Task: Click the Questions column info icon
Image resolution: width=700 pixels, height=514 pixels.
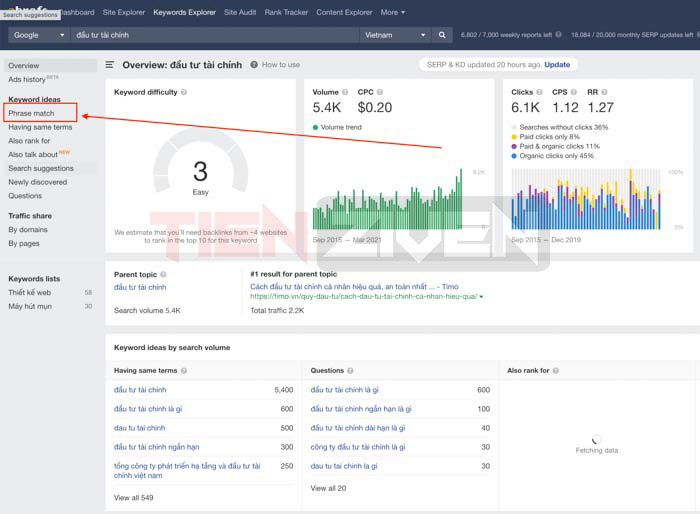Action: 350,371
